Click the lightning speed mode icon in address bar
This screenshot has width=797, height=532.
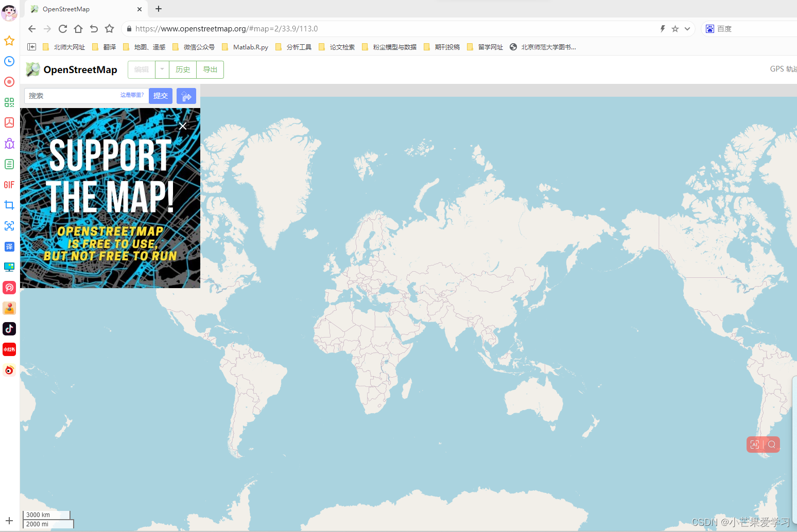(663, 29)
